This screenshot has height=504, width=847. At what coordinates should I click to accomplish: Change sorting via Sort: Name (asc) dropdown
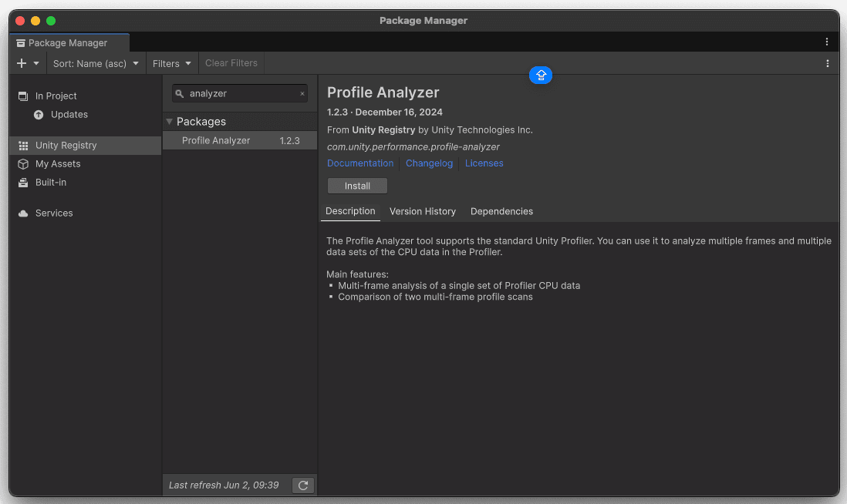[94, 63]
